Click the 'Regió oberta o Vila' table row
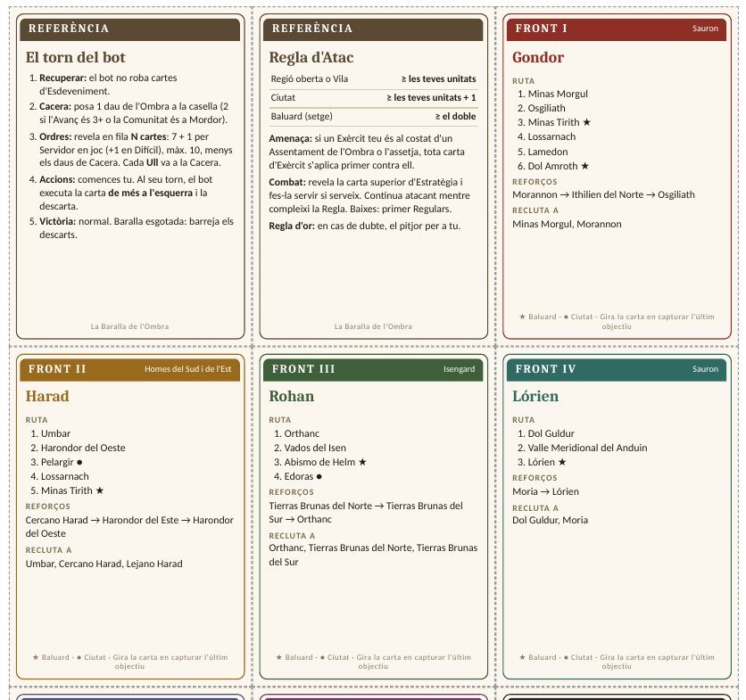The image size is (746, 700). (x=374, y=79)
